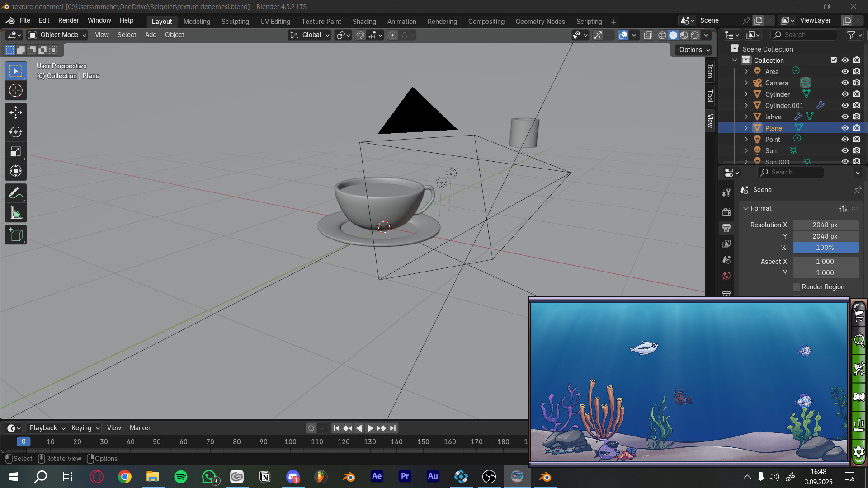This screenshot has height=488, width=868.
Task: Enable the Render Region checkbox
Action: pos(796,287)
